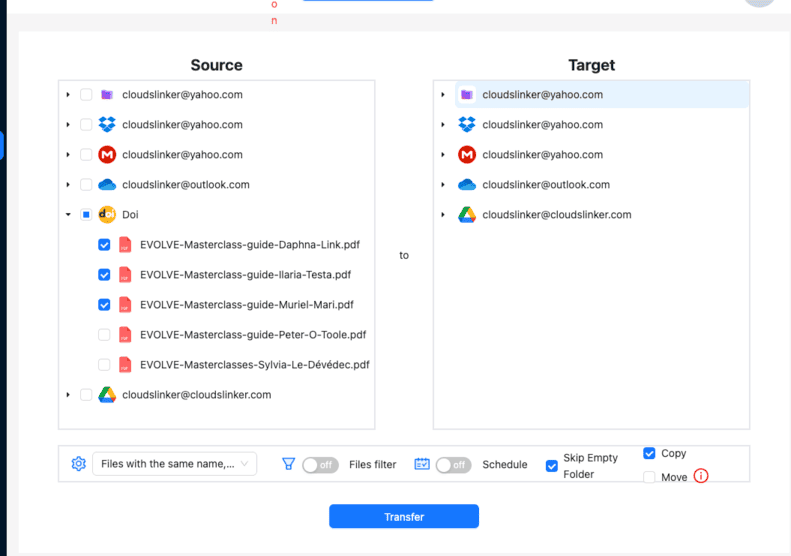Screen dimensions: 791x556
Task: Click the OneDrive icon in Source list
Action: click(107, 185)
